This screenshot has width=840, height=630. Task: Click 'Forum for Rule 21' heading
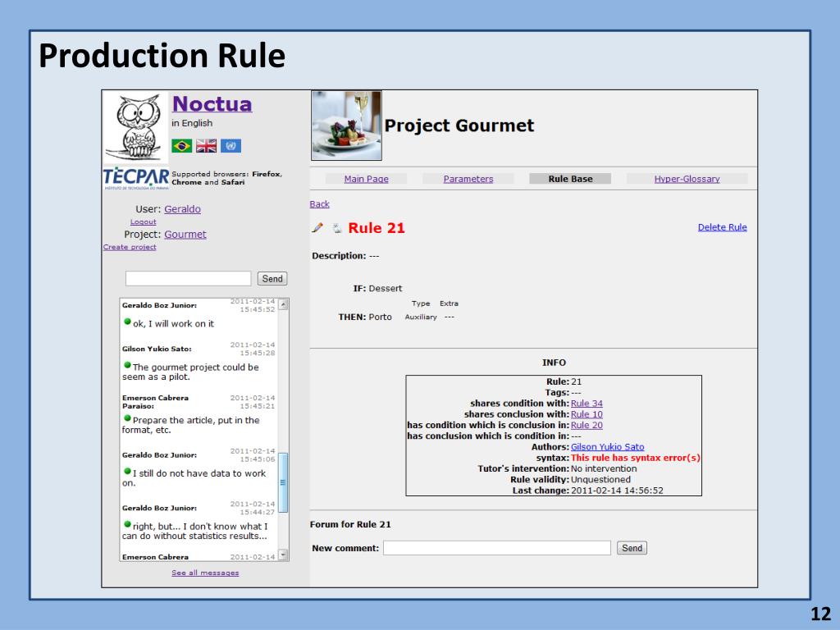350,524
